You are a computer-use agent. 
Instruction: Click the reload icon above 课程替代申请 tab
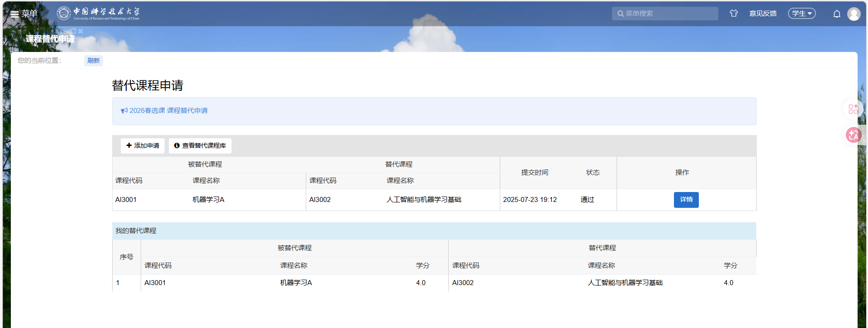click(73, 31)
